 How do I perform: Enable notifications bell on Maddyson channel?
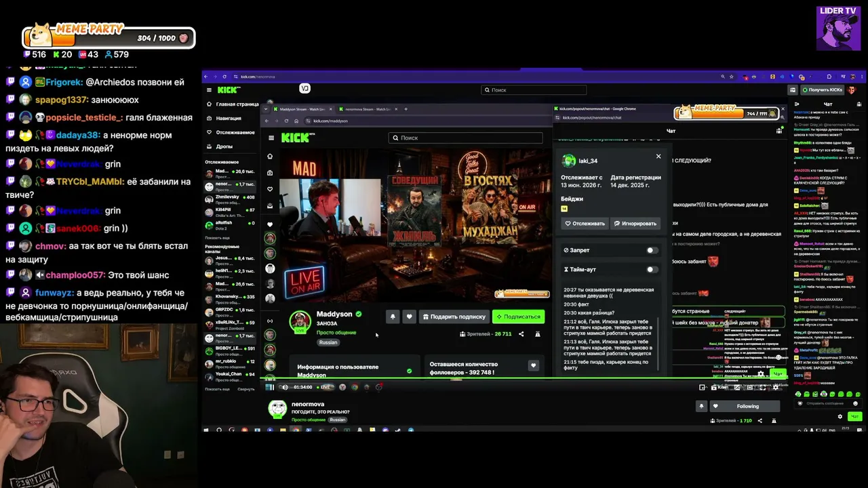pos(393,317)
